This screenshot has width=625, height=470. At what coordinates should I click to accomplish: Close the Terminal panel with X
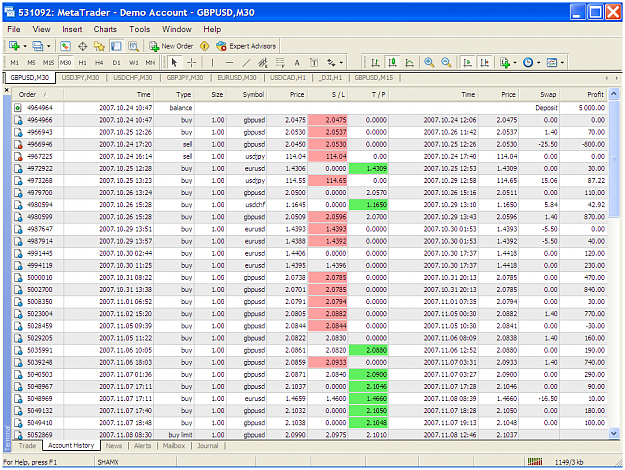coord(7,90)
